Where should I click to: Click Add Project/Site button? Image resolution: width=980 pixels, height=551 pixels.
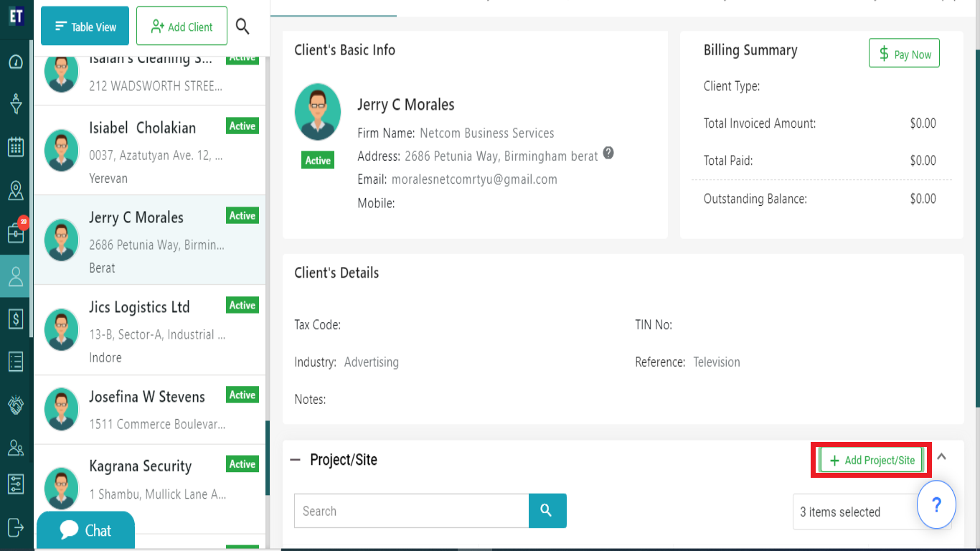pyautogui.click(x=872, y=460)
